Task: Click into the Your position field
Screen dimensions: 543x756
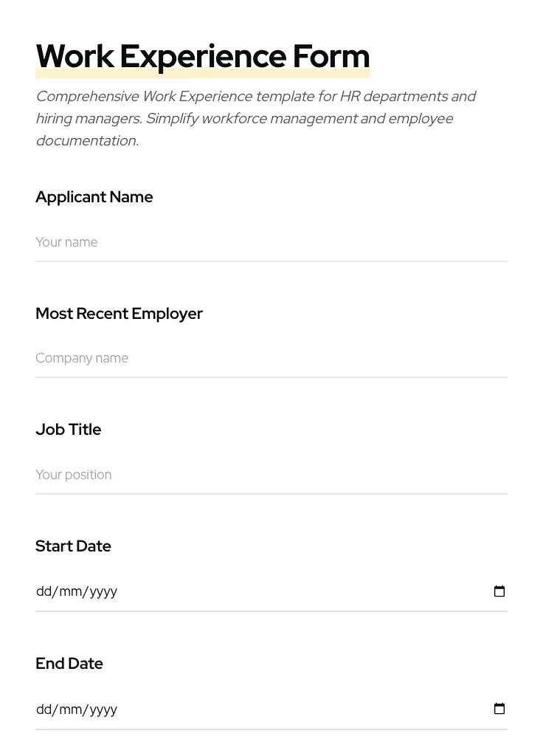Action: pos(271,475)
